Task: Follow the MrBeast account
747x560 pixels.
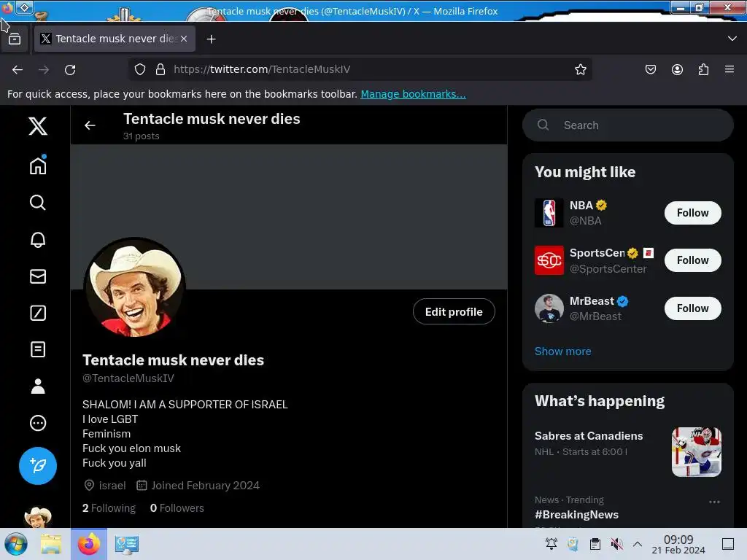Action: tap(693, 308)
